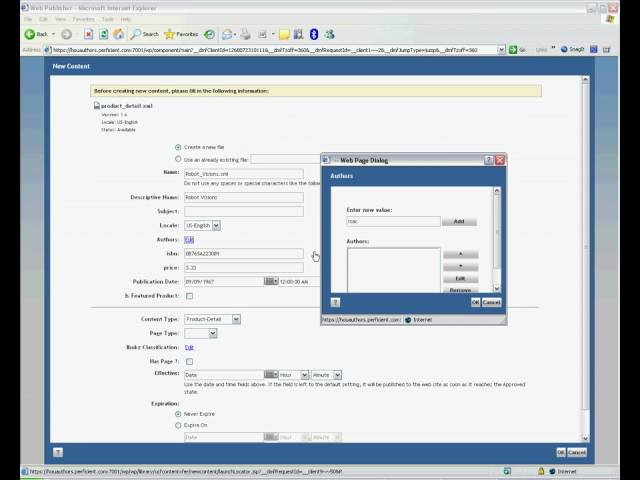Click the New Content page vertical scrollbar
Screen dimensions: 640x480
click(x=585, y=259)
